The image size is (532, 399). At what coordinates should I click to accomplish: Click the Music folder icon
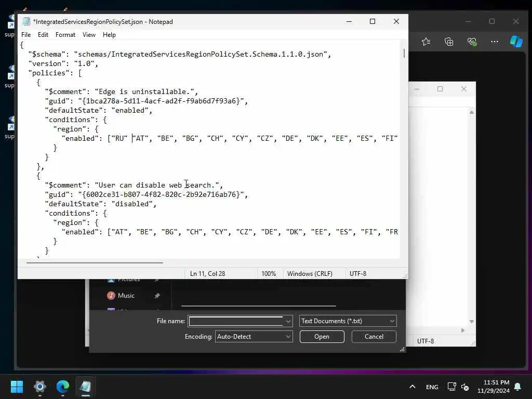click(x=111, y=296)
